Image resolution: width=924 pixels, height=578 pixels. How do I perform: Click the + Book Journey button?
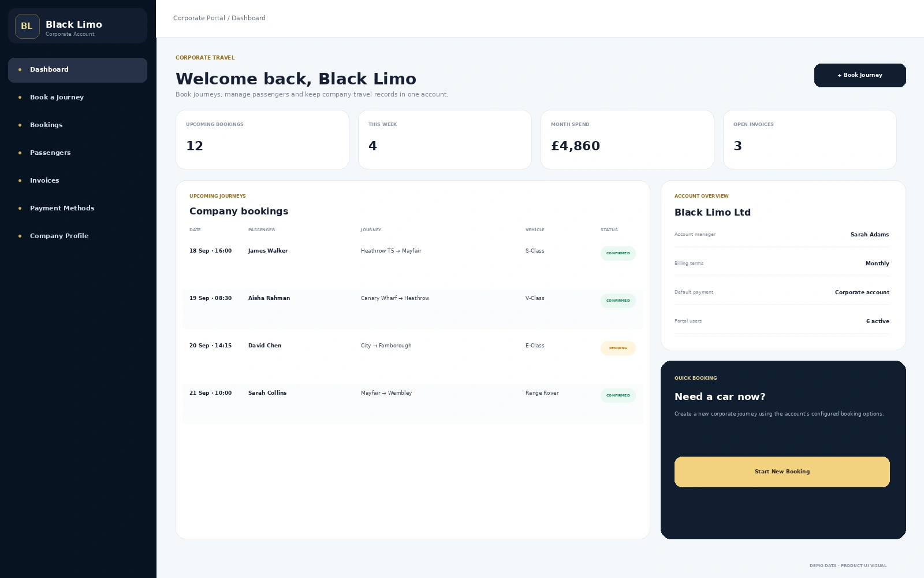[x=860, y=75]
